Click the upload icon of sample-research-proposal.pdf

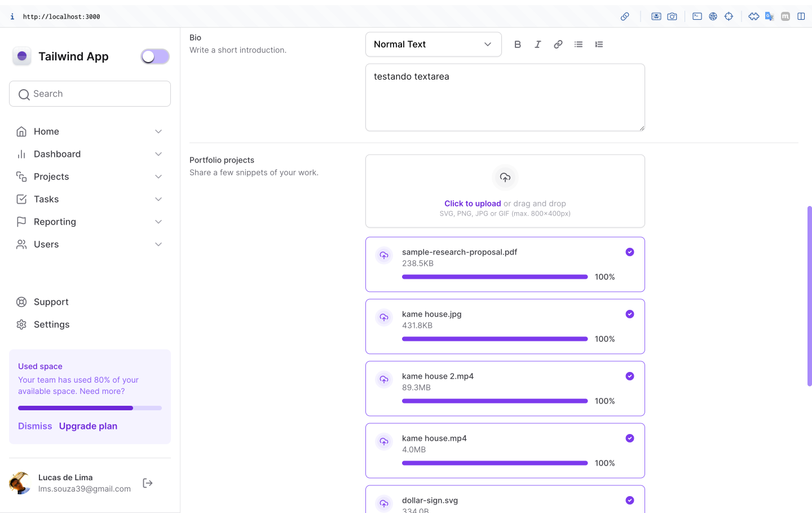[x=384, y=256]
